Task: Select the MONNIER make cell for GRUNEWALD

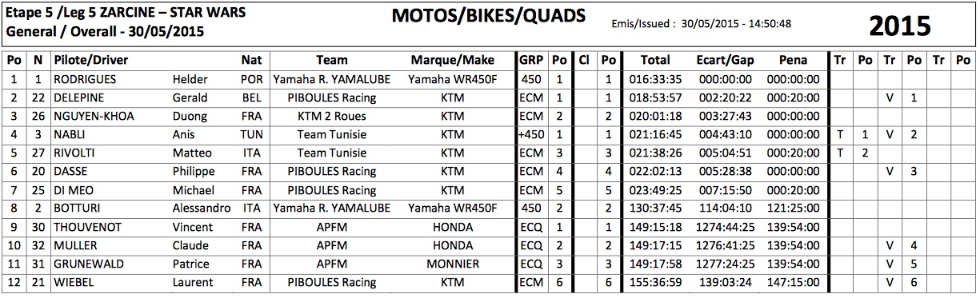Action: [453, 263]
